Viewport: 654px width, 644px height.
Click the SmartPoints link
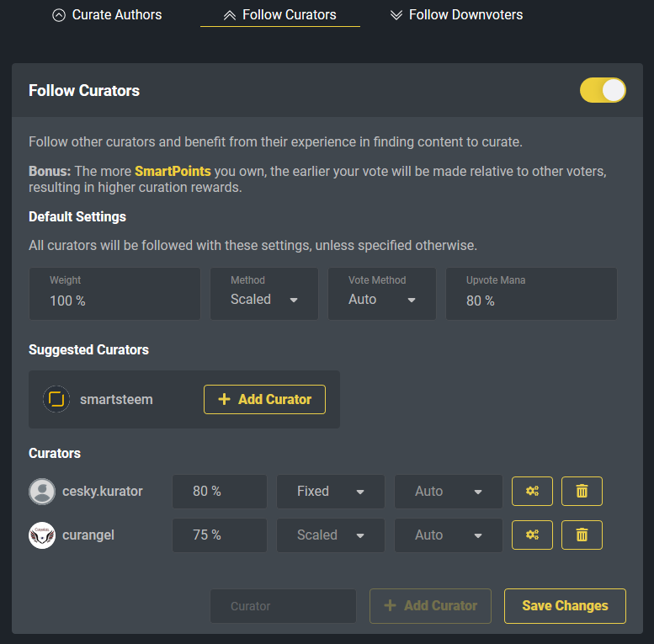point(173,171)
